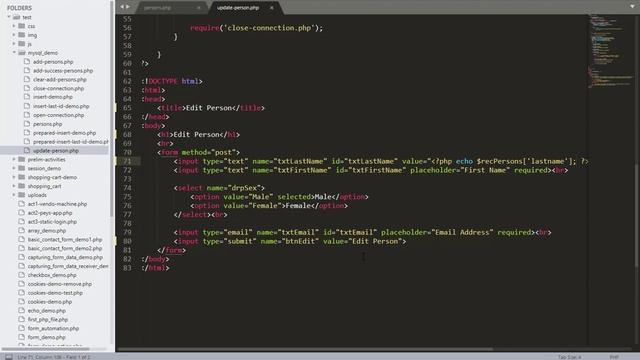This screenshot has height=360, width=640.
Task: Open insert-demo.php file
Action: click(53, 97)
